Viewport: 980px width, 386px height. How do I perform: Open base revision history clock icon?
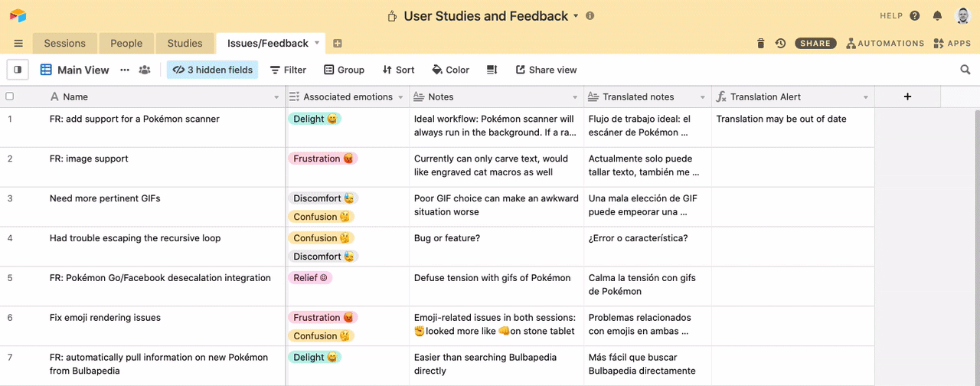tap(780, 44)
